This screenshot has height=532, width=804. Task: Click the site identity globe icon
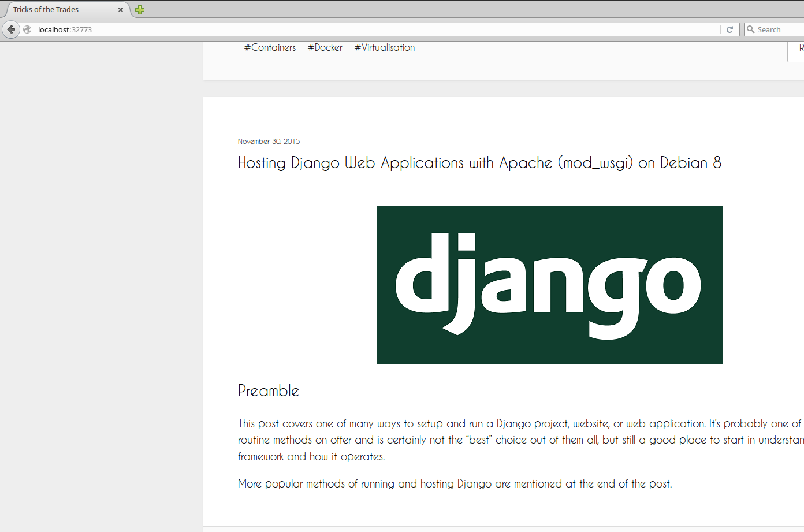[x=27, y=29]
